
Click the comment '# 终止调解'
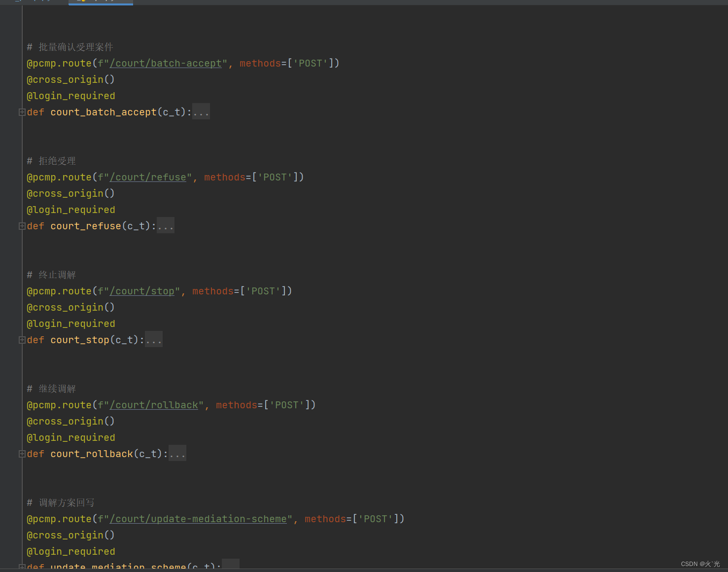pyautogui.click(x=51, y=275)
